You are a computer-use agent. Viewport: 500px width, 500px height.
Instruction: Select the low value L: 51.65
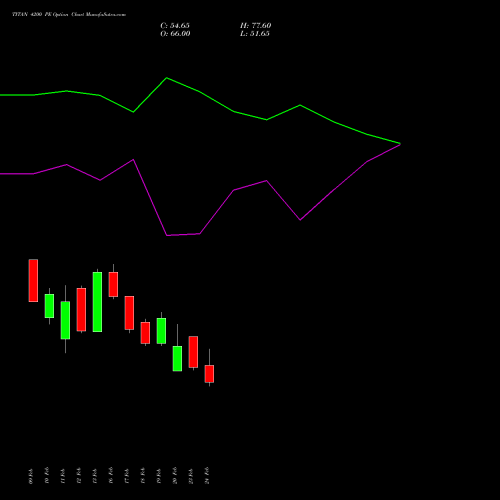point(255,34)
